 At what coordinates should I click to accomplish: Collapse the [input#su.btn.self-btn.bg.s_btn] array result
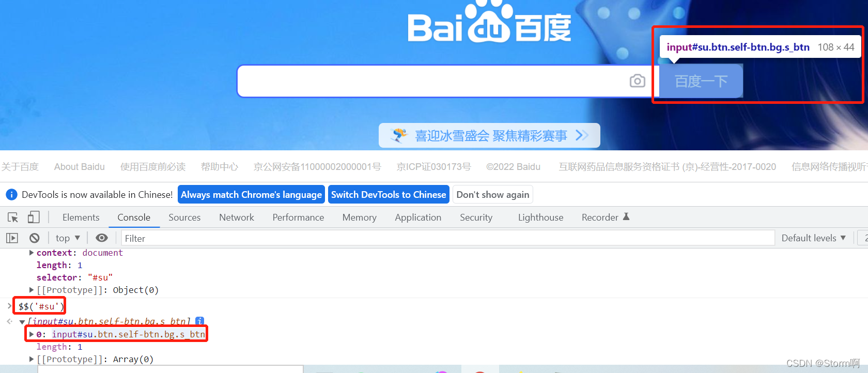click(22, 322)
